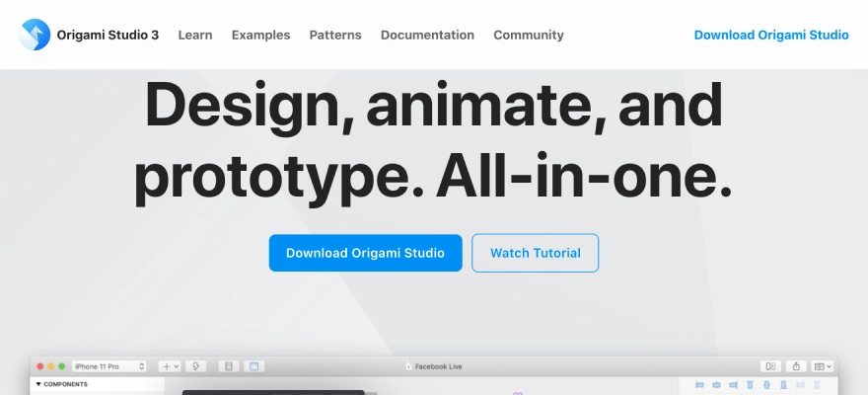The height and width of the screenshot is (395, 868).
Task: Click the align top edges icon
Action: coord(751,385)
